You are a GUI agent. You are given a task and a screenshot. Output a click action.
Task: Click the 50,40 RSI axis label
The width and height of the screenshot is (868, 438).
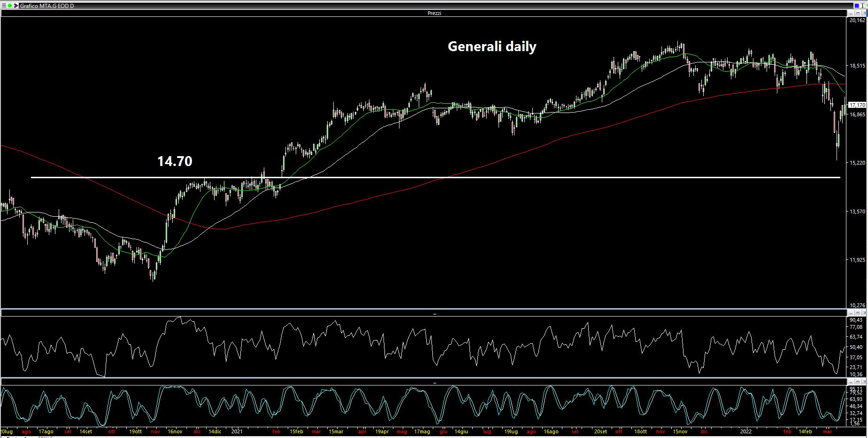pos(856,347)
